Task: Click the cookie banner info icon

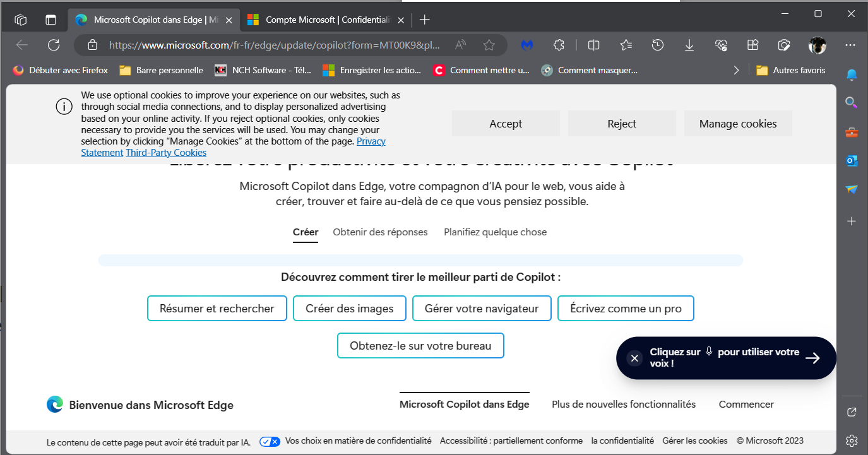Action: [x=64, y=107]
